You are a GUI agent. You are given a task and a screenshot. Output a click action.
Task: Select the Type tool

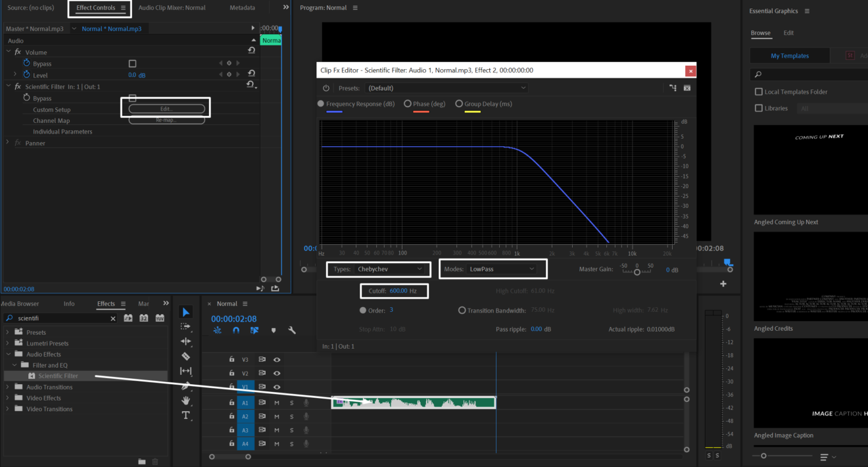[x=186, y=416]
